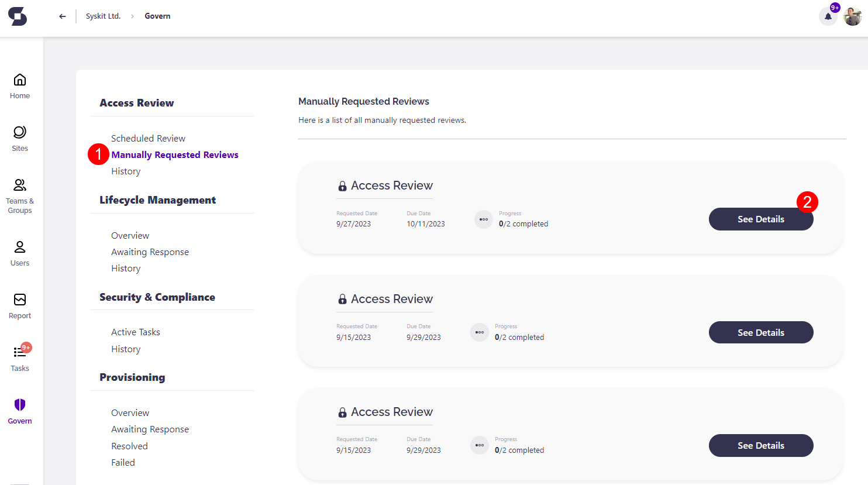Select the Sites icon in the navigation

(x=19, y=137)
